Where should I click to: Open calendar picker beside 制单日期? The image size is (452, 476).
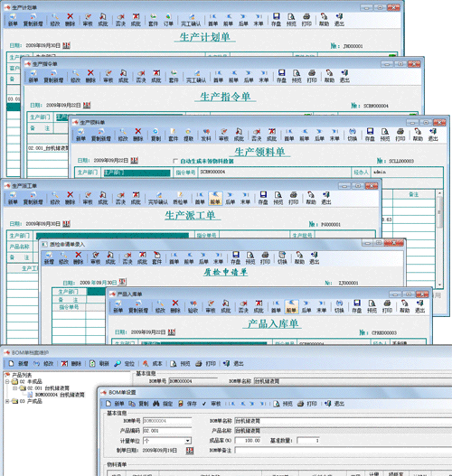point(190,451)
